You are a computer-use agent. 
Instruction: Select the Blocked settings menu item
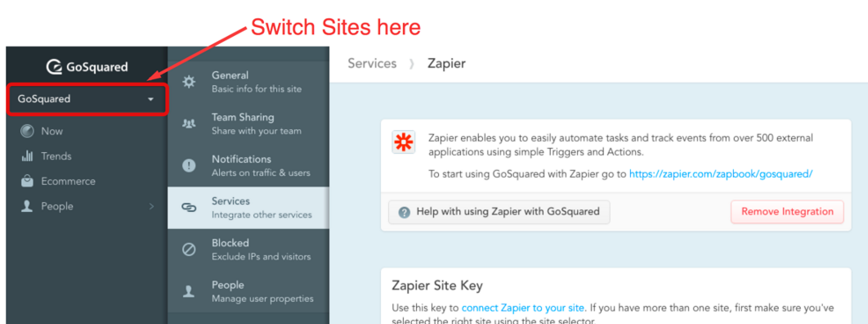[x=248, y=250]
